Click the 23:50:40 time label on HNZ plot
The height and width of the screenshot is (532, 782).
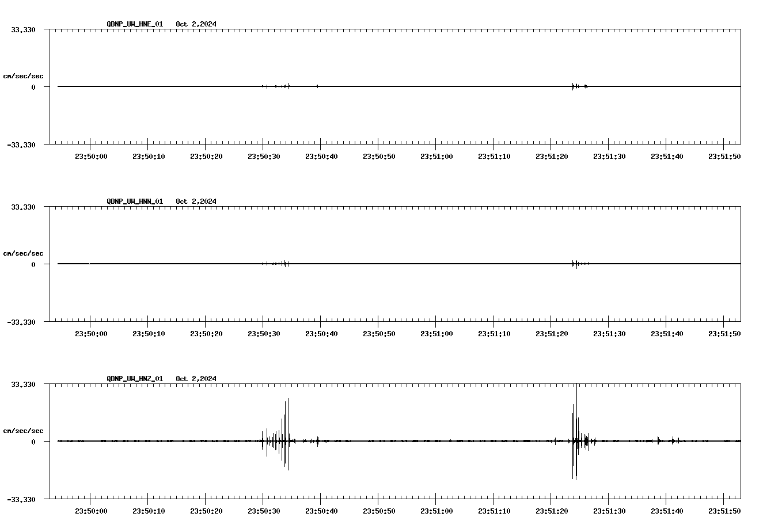pyautogui.click(x=321, y=511)
